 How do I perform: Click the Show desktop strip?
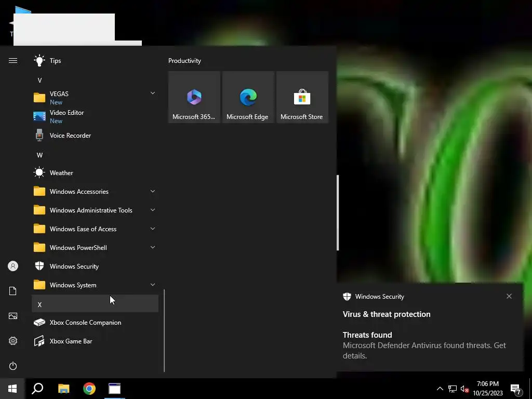530,389
